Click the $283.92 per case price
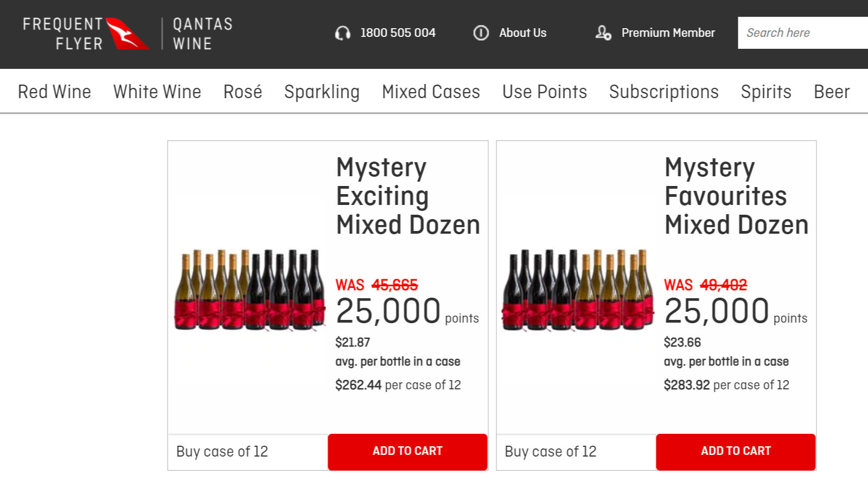Viewport: 868px width, 488px height. [687, 385]
